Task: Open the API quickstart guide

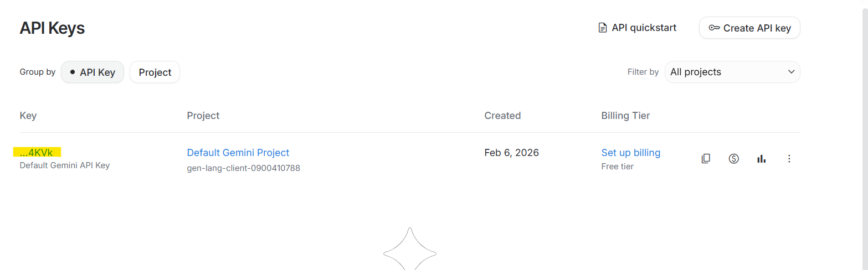Action: pyautogui.click(x=637, y=28)
